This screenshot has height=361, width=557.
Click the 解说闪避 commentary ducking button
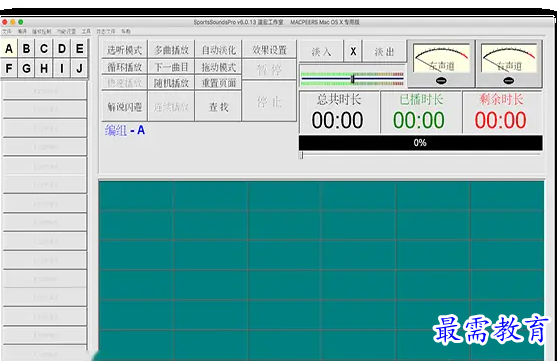124,106
